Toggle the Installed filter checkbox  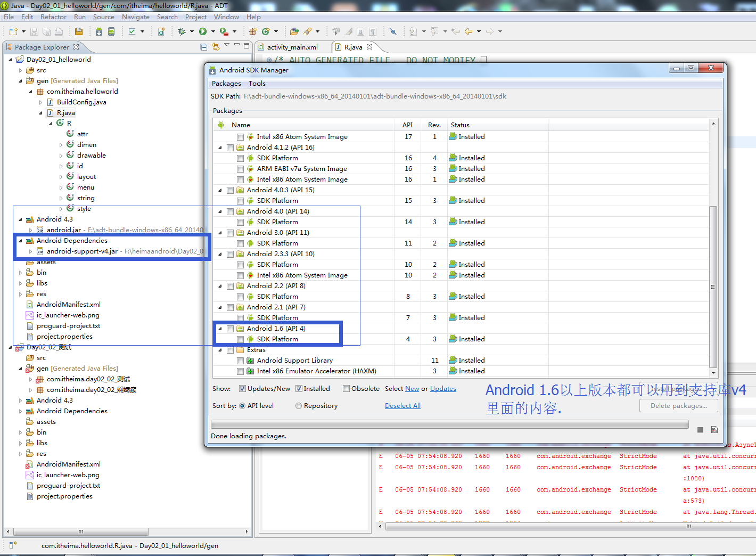click(x=299, y=389)
